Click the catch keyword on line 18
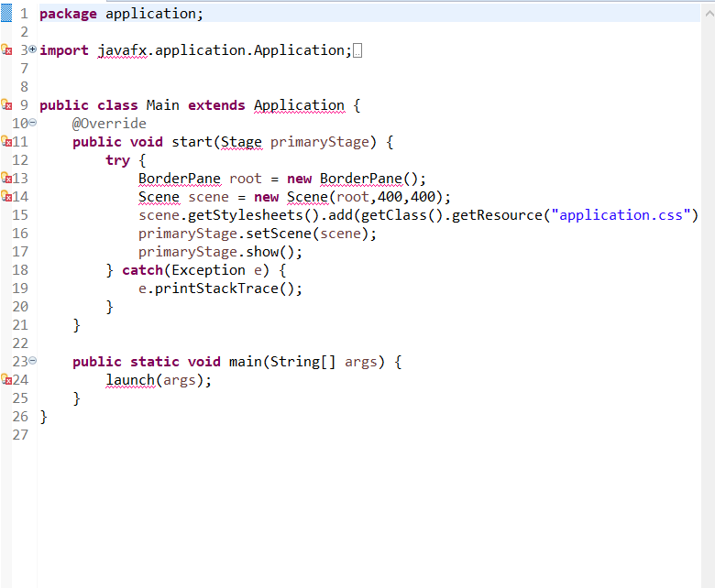The width and height of the screenshot is (715, 588). pos(142,270)
